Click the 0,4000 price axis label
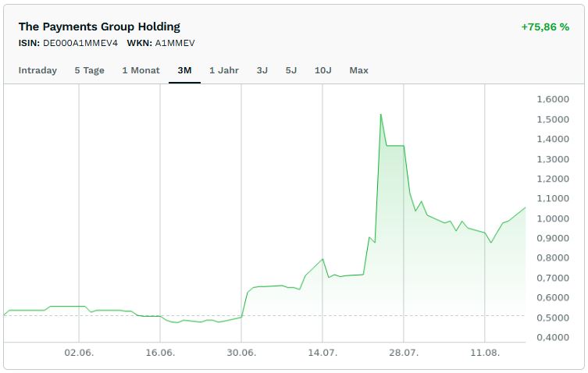 [x=553, y=337]
